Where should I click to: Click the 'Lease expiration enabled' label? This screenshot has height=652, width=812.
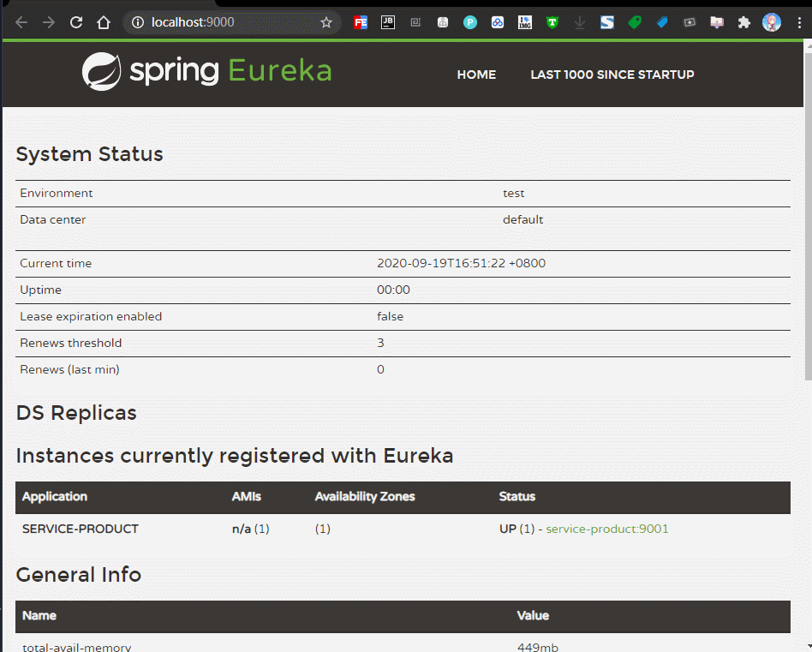click(91, 316)
